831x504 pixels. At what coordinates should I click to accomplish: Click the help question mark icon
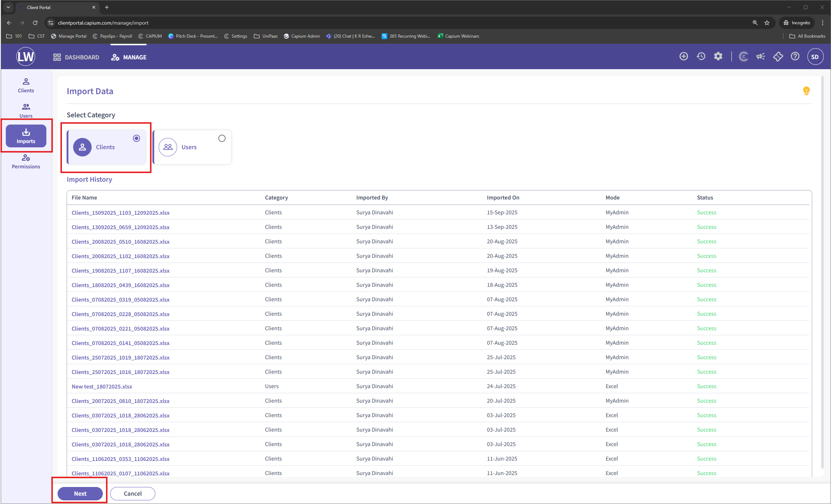[795, 56]
